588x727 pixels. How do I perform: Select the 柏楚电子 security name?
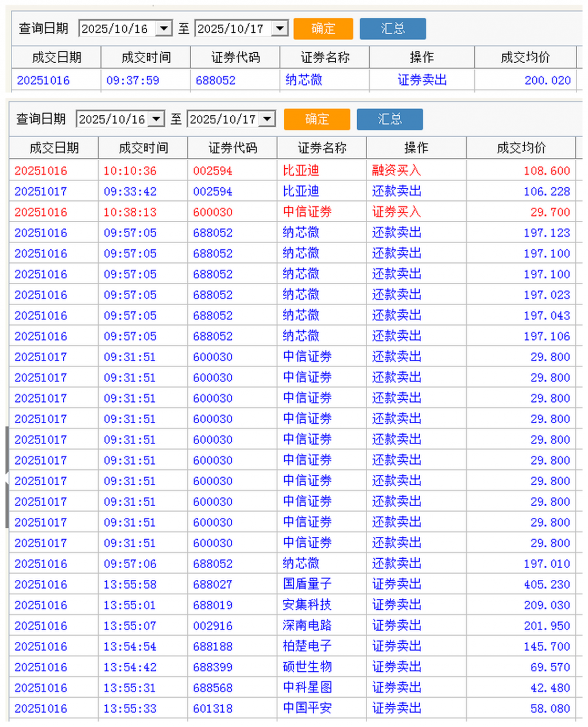coord(307,646)
